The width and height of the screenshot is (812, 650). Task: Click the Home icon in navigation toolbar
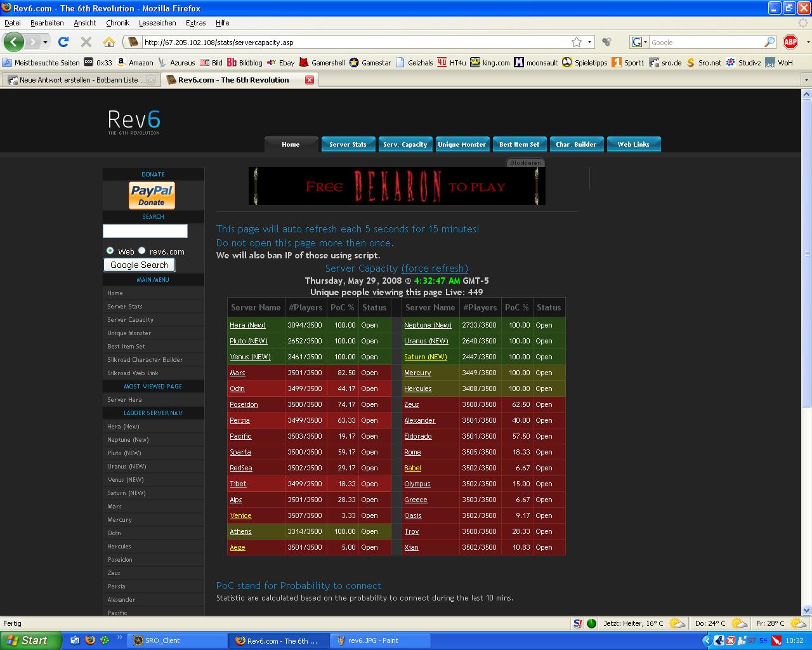[x=109, y=42]
